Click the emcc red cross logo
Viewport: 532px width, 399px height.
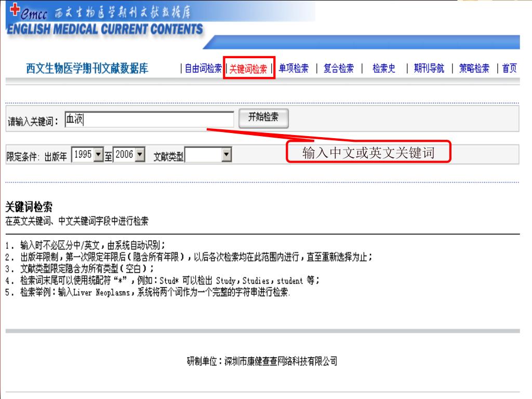pyautogui.click(x=15, y=9)
